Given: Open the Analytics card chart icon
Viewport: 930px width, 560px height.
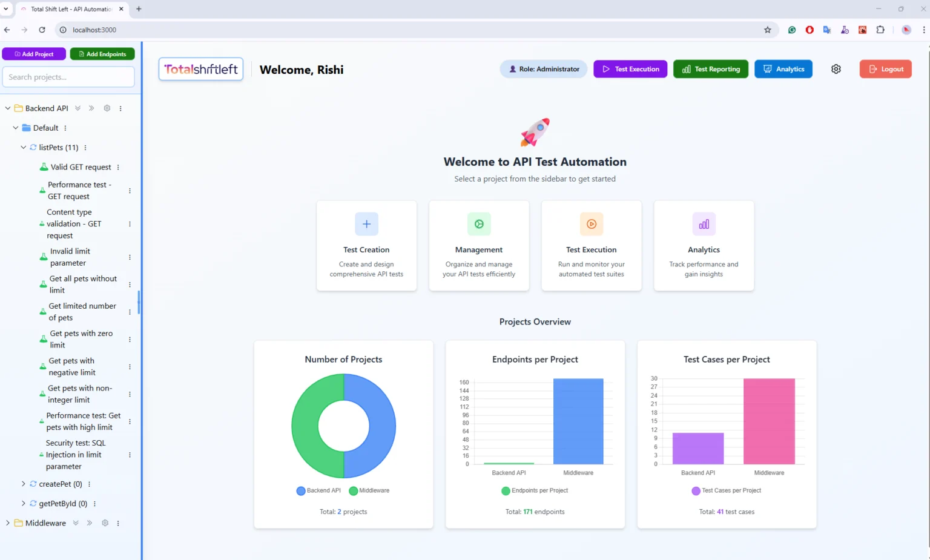Looking at the screenshot, I should point(703,224).
